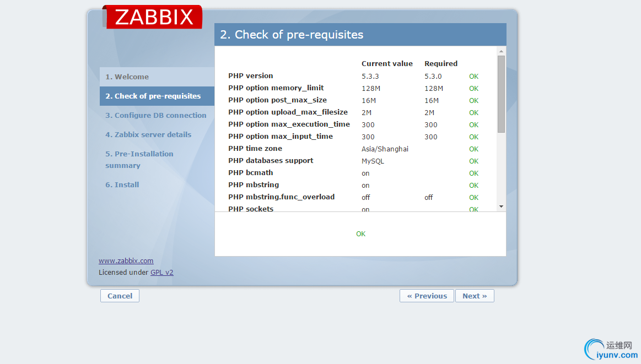This screenshot has width=641, height=364.
Task: Click the Cancel button
Action: [120, 296]
